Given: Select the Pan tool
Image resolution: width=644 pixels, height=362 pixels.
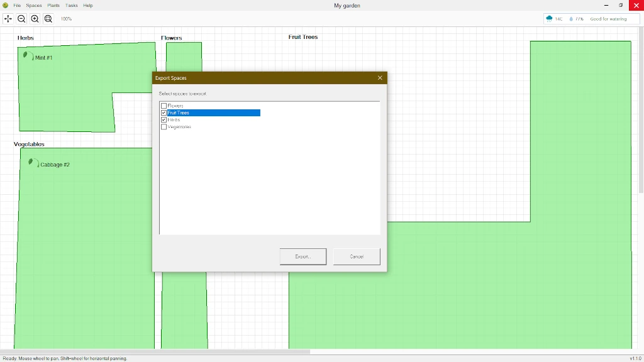Looking at the screenshot, I should [8, 19].
